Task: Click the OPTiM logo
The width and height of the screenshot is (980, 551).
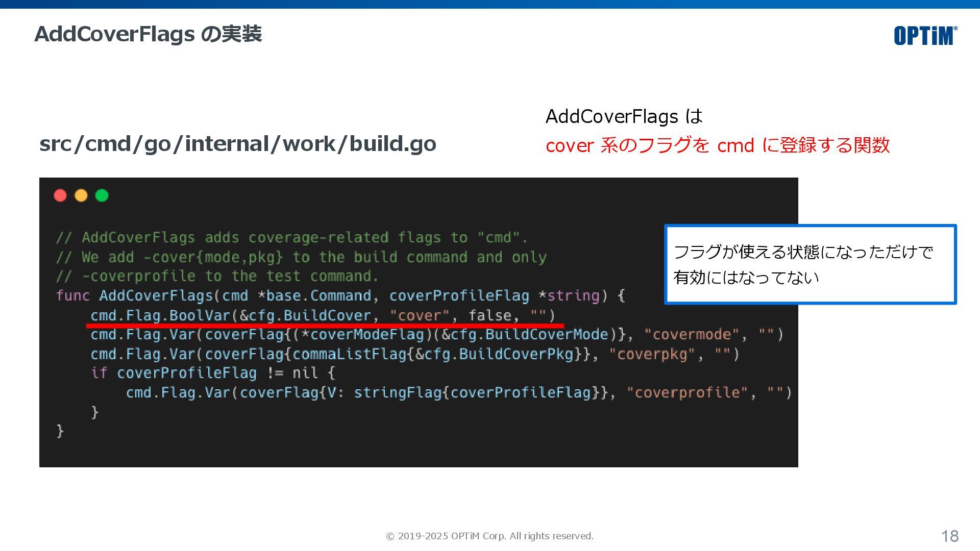Action: coord(925,36)
